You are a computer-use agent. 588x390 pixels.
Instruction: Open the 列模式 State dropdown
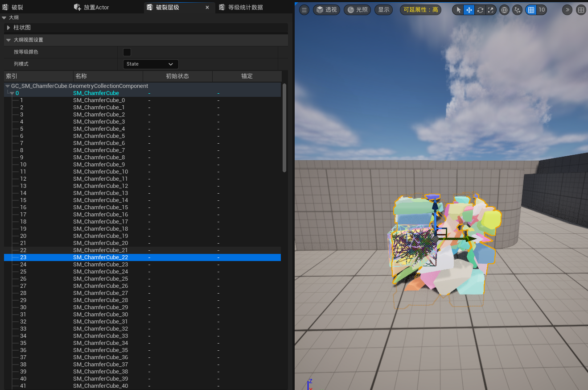click(150, 64)
